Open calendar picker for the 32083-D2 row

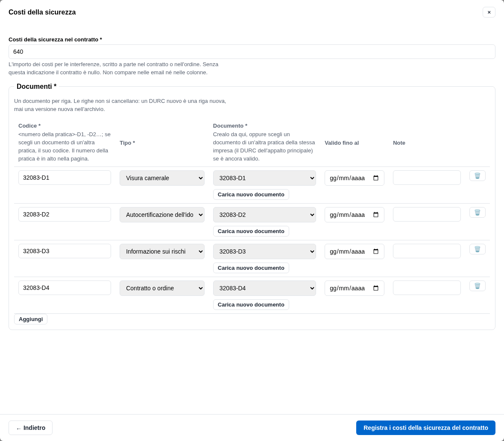376,215
